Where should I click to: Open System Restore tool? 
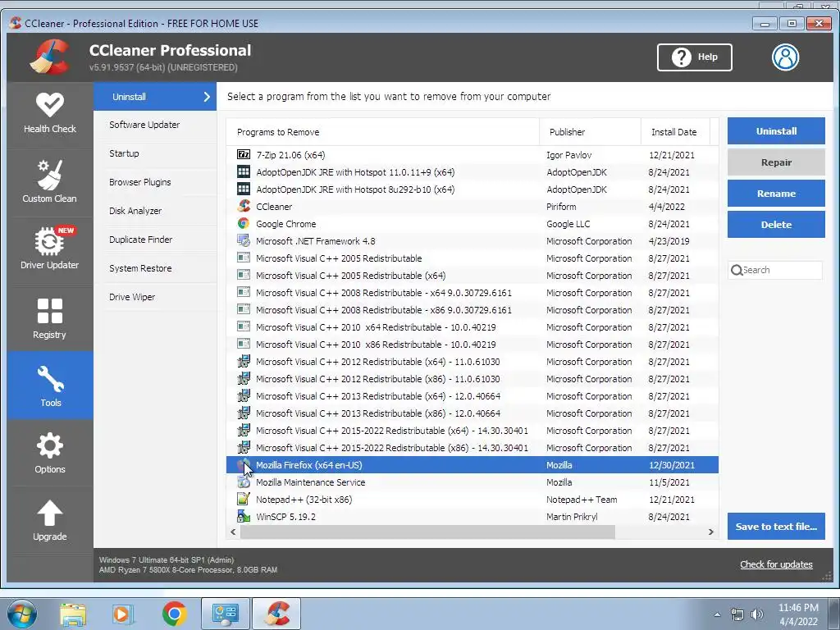click(x=155, y=268)
